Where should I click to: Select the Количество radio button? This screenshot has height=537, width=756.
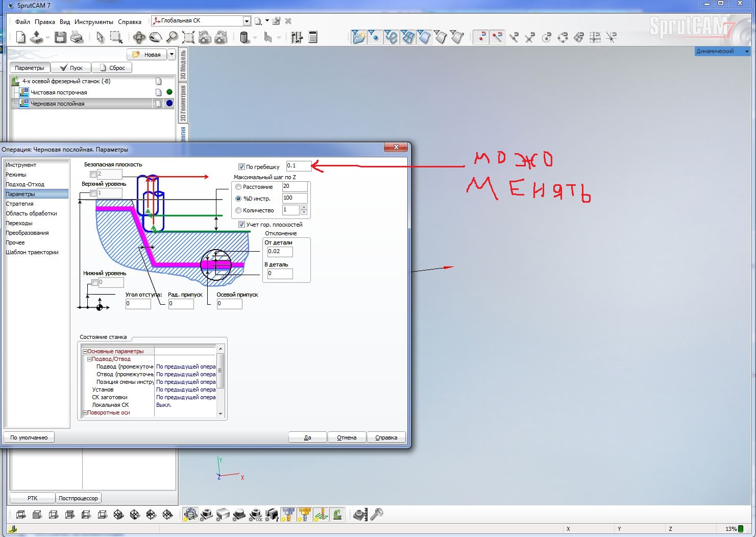pyautogui.click(x=238, y=210)
